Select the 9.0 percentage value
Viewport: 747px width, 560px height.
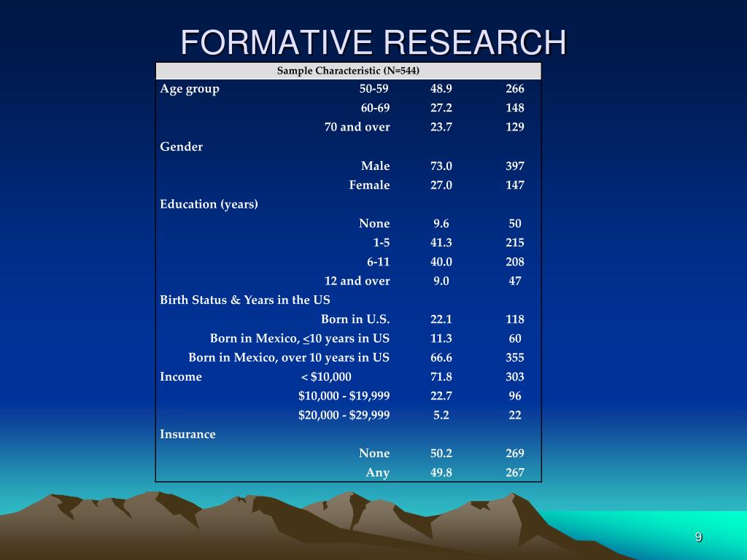pos(441,281)
